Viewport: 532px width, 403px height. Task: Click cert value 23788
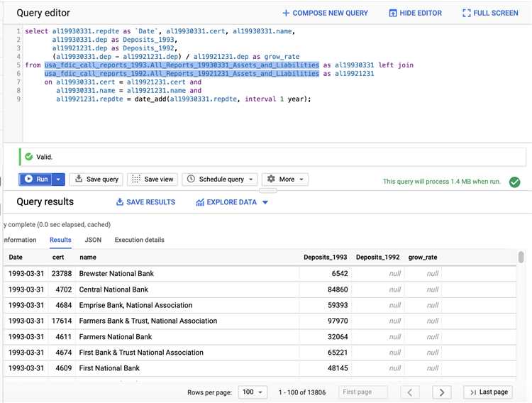pos(62,273)
